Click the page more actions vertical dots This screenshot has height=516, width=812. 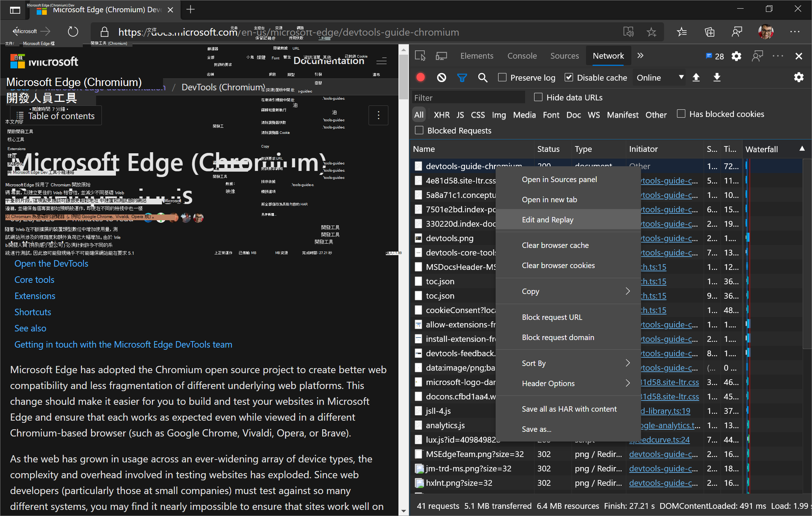[378, 115]
